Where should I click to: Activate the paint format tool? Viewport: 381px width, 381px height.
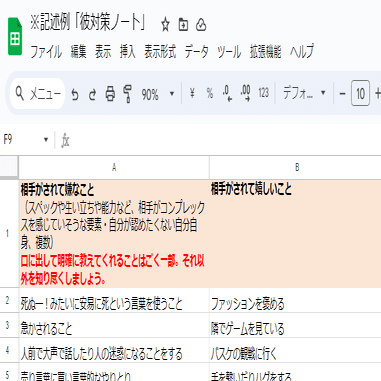point(127,94)
